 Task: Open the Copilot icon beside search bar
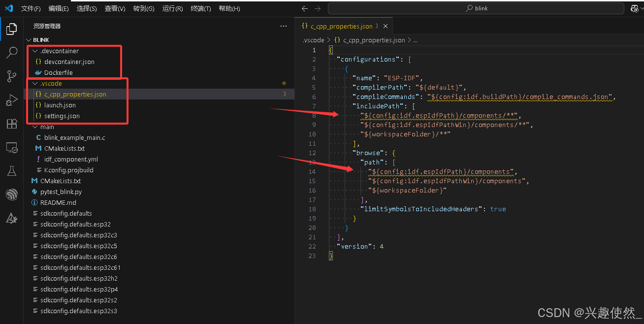click(x=634, y=8)
